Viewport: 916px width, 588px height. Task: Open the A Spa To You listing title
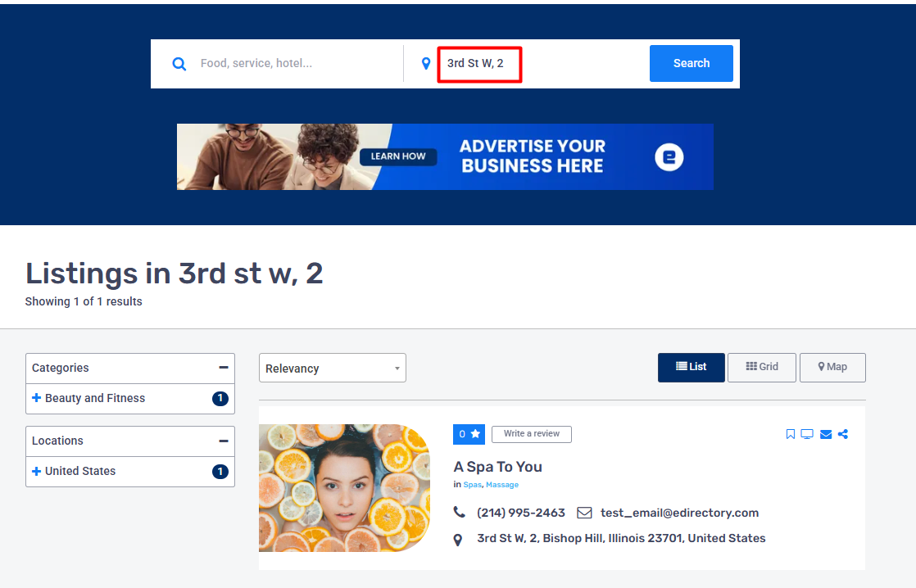pyautogui.click(x=497, y=467)
